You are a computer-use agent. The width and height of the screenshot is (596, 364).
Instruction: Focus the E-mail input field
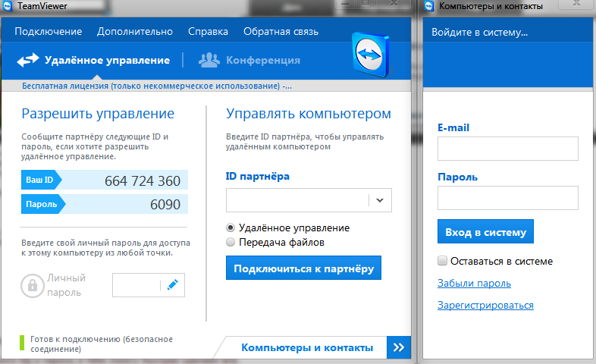pos(508,149)
